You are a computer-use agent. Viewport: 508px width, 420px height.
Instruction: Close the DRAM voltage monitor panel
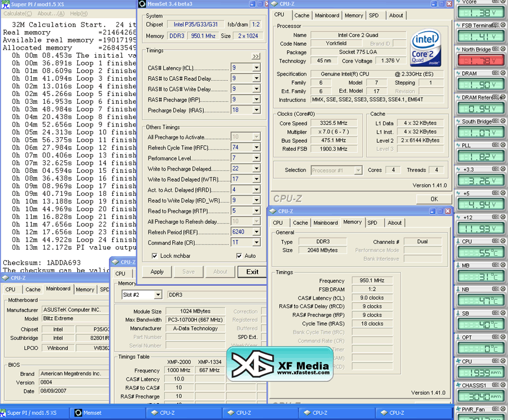click(503, 73)
